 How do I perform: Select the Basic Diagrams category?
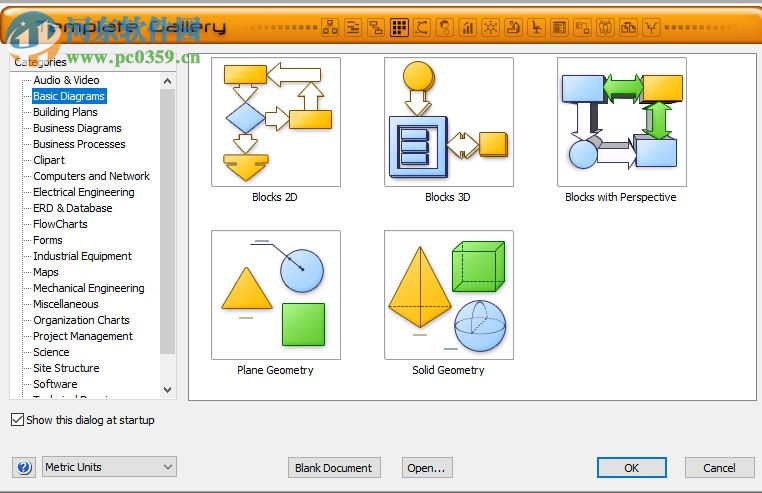pos(69,96)
